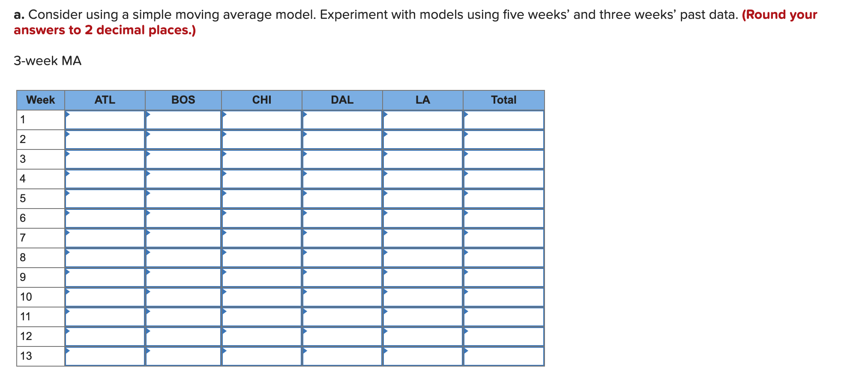Select the ATL cell for week 1
Viewport: 868px width, 376px height.
[105, 120]
